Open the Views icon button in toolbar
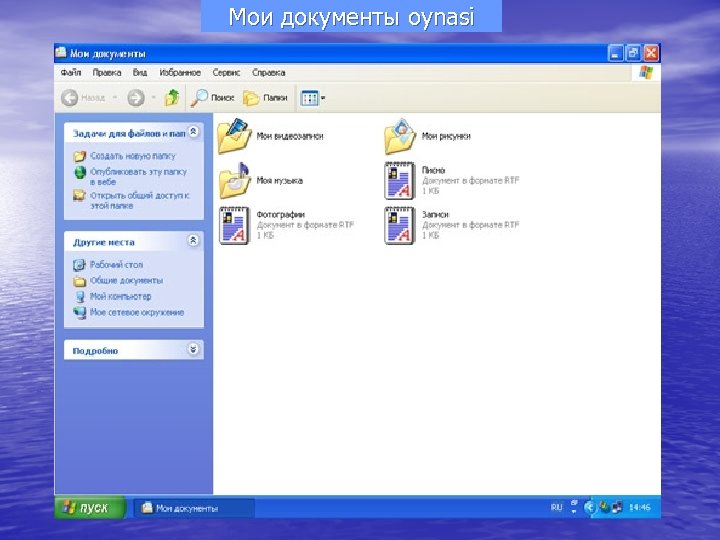Screen dimensions: 720x540 (309, 98)
